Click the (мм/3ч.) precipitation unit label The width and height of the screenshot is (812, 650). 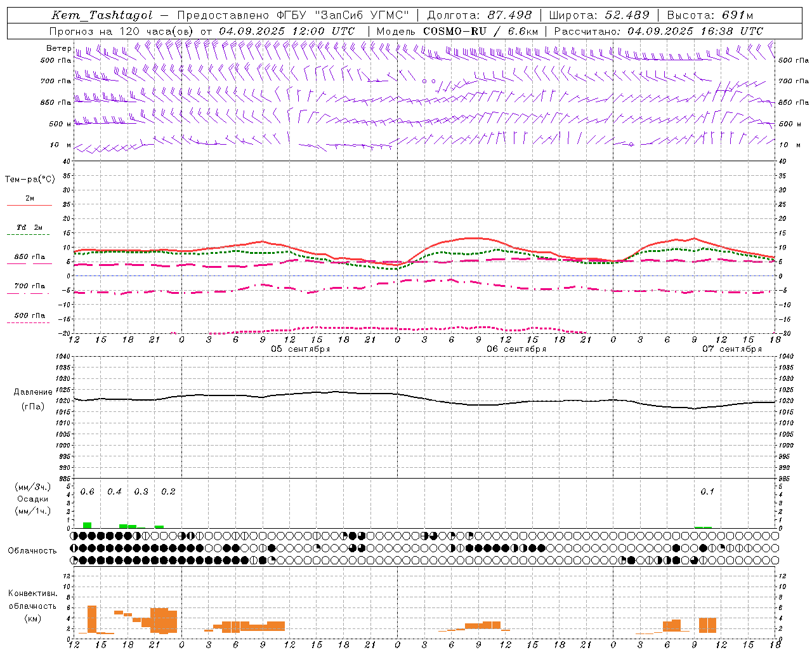(x=33, y=487)
